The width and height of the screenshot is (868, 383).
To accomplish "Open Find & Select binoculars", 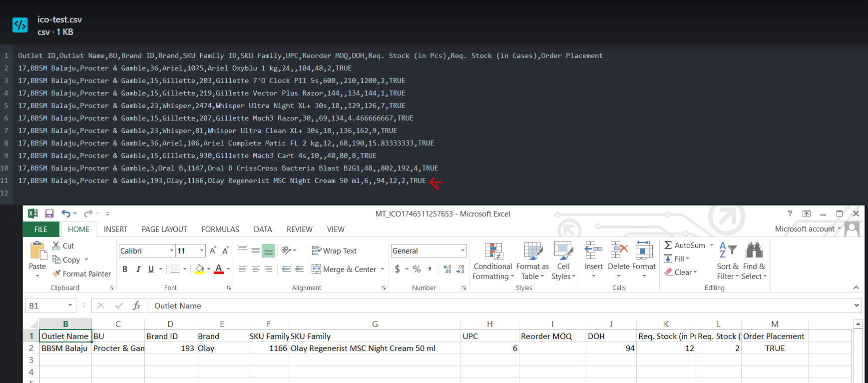I will pos(754,261).
